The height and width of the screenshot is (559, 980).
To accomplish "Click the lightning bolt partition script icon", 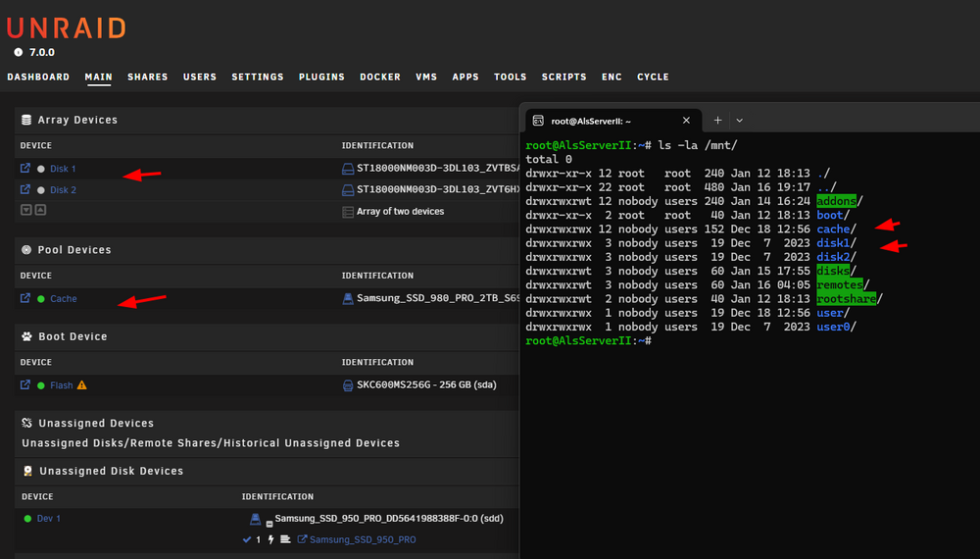I will click(270, 539).
